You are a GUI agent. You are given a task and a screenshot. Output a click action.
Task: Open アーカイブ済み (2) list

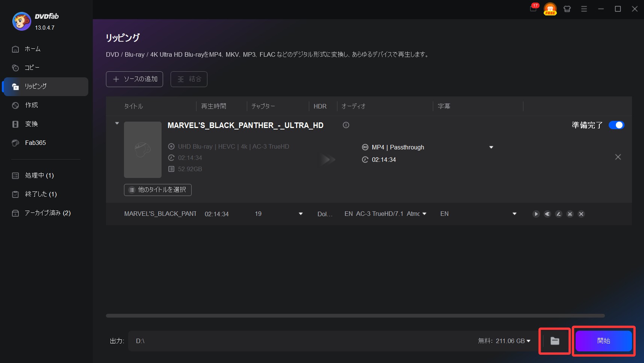click(46, 213)
